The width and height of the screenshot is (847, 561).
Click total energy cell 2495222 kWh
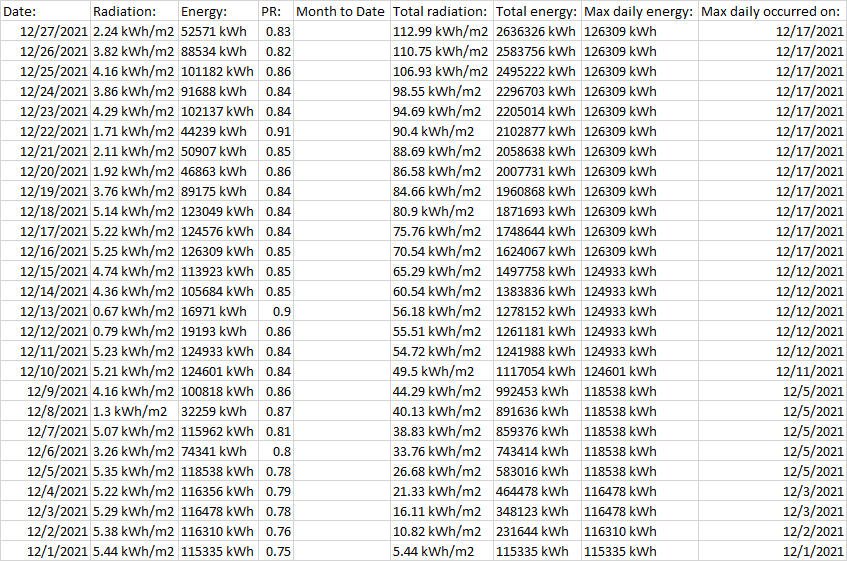point(537,71)
